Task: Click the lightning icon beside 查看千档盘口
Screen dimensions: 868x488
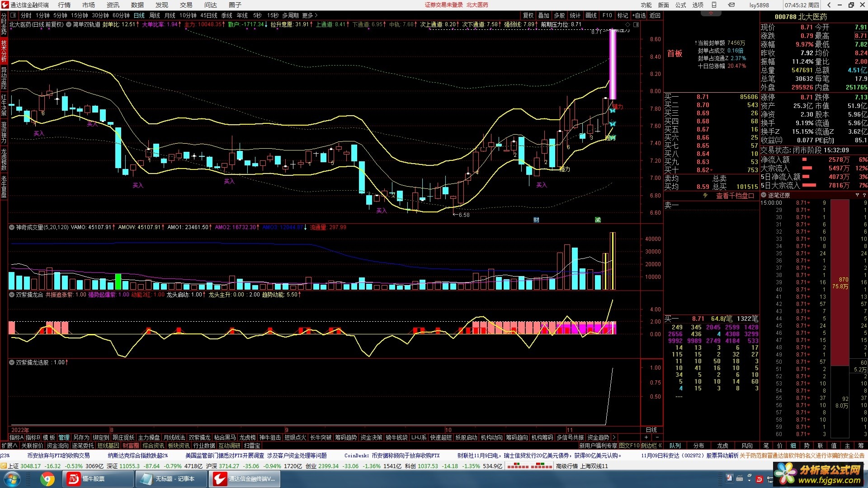Action: click(705, 196)
